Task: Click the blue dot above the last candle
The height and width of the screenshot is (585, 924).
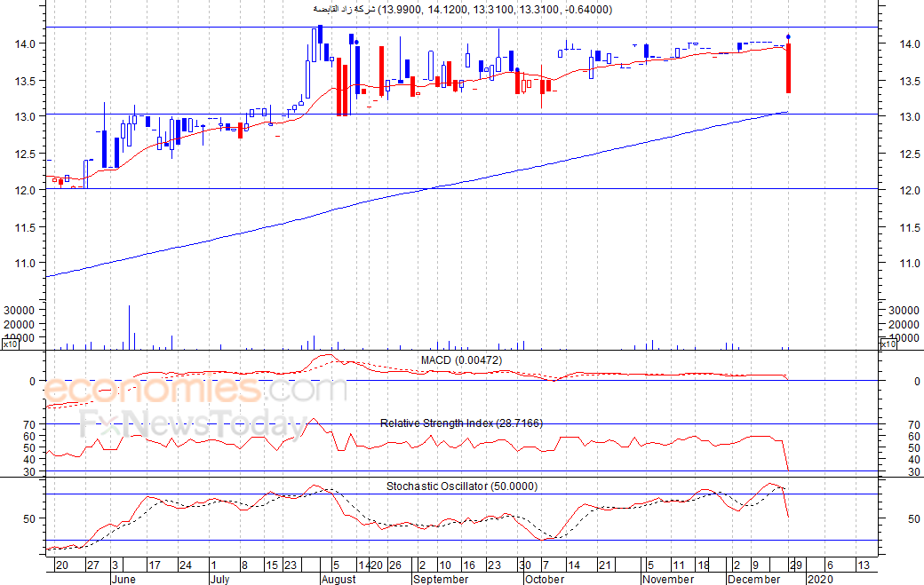Action: pos(788,36)
